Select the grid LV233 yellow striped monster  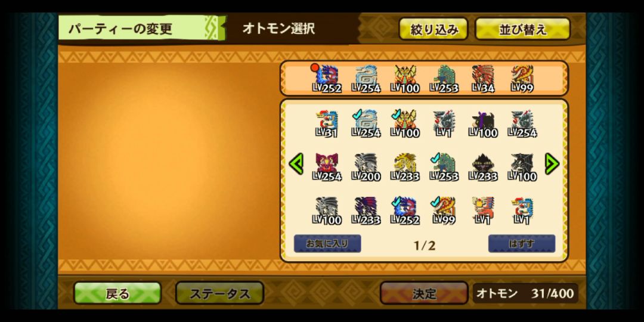click(405, 167)
